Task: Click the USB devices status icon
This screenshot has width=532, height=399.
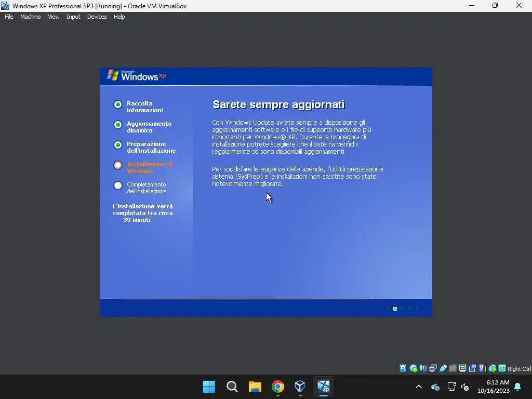Action: tap(443, 368)
